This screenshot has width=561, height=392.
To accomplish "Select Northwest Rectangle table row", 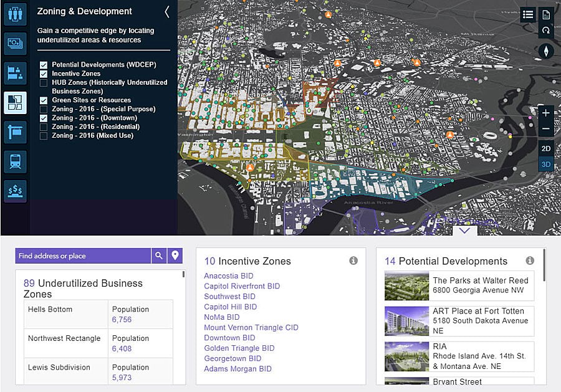I will pos(98,343).
